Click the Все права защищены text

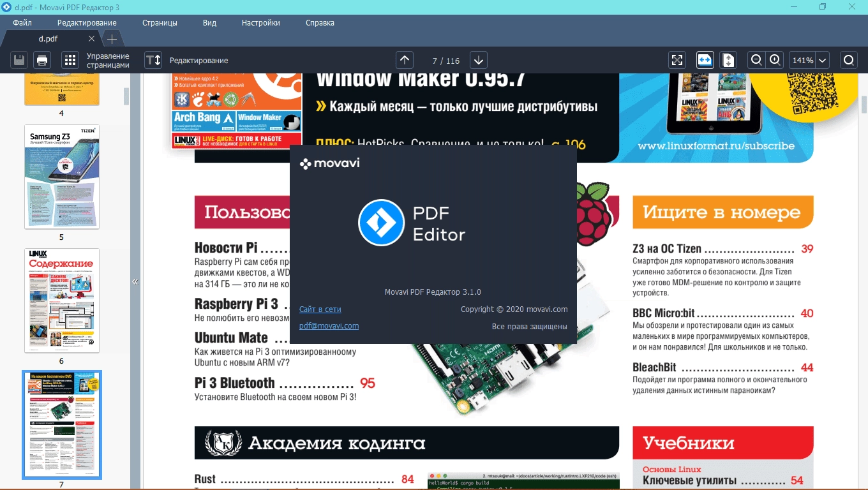tap(530, 327)
